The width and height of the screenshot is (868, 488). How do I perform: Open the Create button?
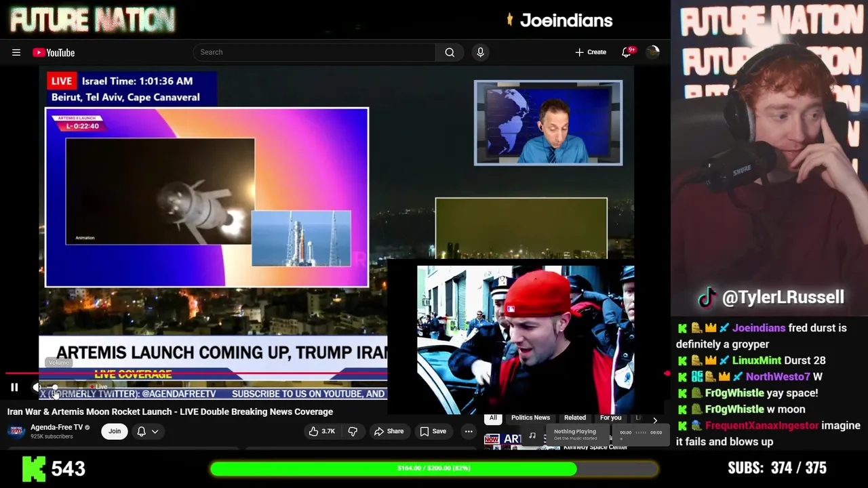591,52
